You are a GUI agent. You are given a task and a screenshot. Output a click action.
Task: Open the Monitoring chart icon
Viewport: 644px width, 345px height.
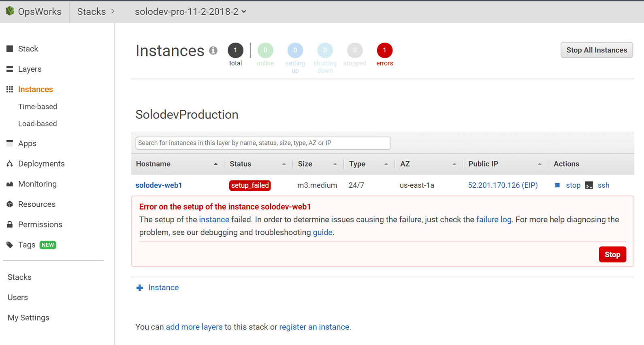(x=10, y=184)
